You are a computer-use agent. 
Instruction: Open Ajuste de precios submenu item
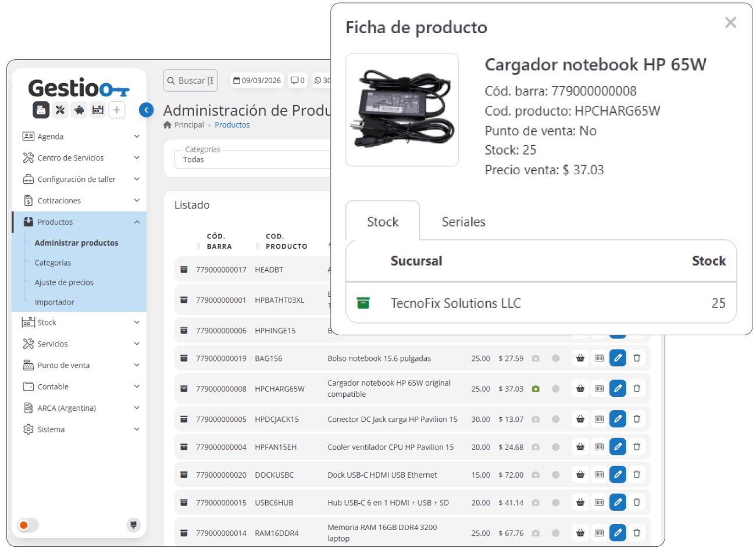[x=64, y=282]
